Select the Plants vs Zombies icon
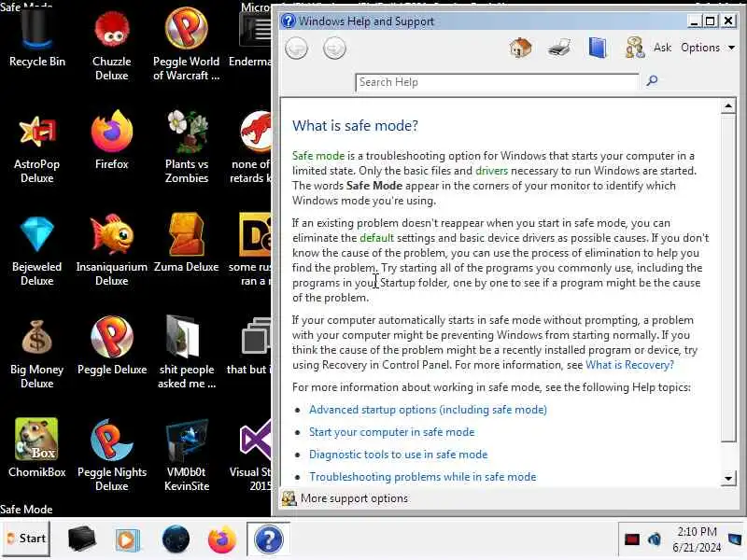 point(186,147)
